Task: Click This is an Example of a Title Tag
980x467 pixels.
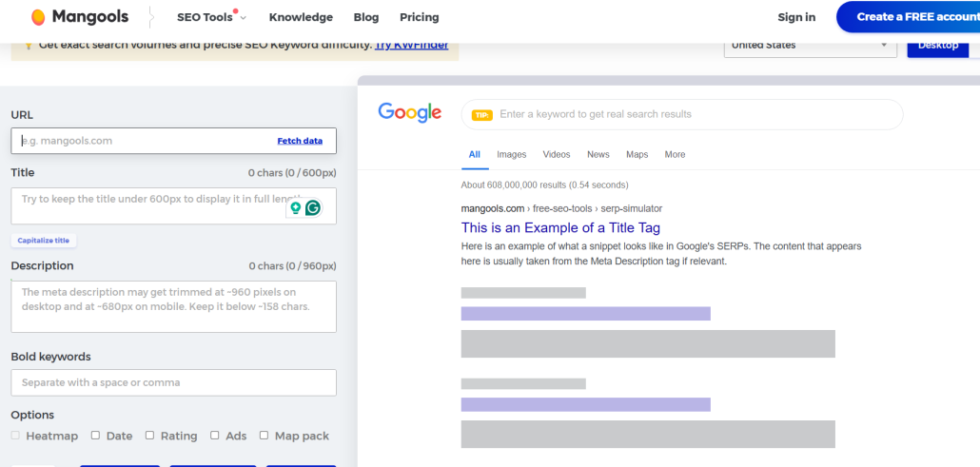Action: coord(560,227)
